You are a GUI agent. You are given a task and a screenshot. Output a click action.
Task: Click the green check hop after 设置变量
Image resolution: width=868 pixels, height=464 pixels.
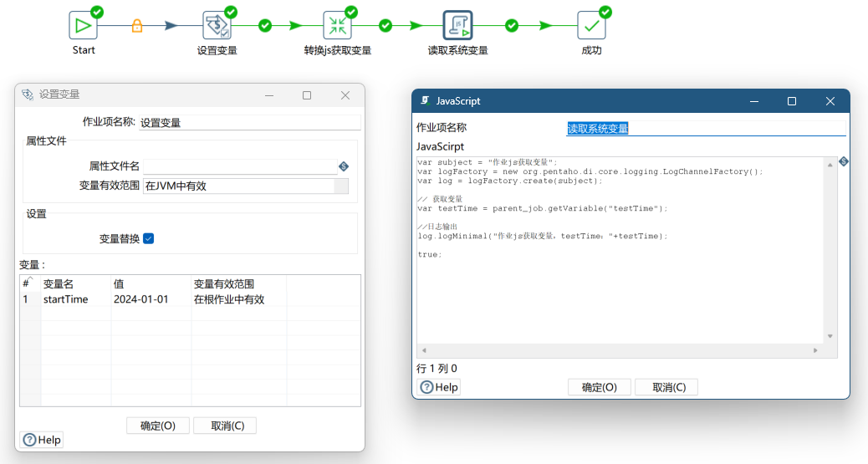pyautogui.click(x=265, y=25)
